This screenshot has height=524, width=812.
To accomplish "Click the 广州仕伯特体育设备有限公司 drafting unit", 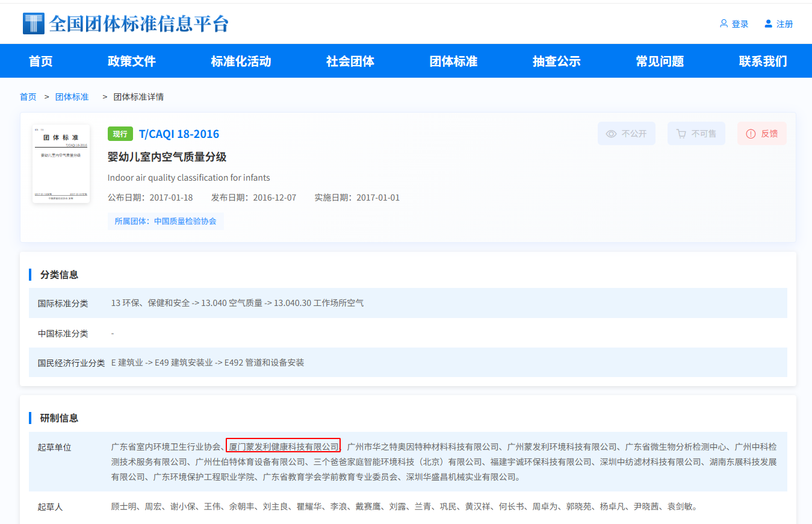I will coord(250,462).
